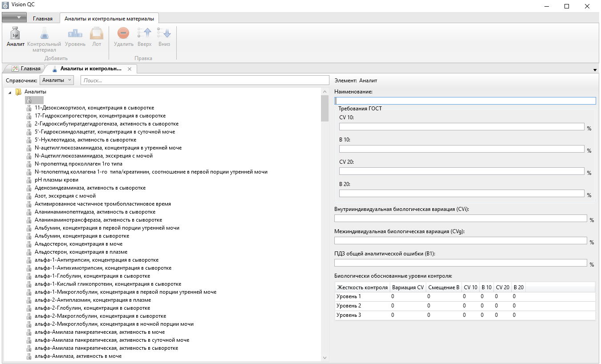The image size is (601, 364).
Task: Click the Аналиты folder icon
Action: click(x=18, y=92)
